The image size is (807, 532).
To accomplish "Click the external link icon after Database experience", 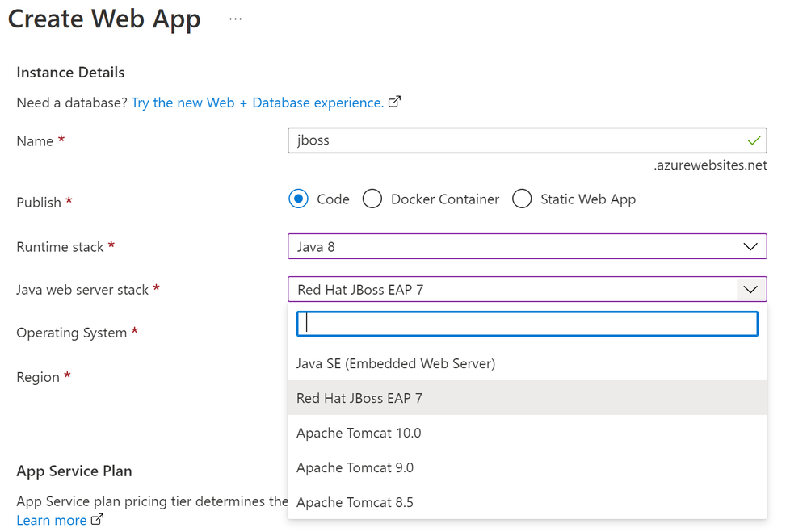I will tap(395, 103).
